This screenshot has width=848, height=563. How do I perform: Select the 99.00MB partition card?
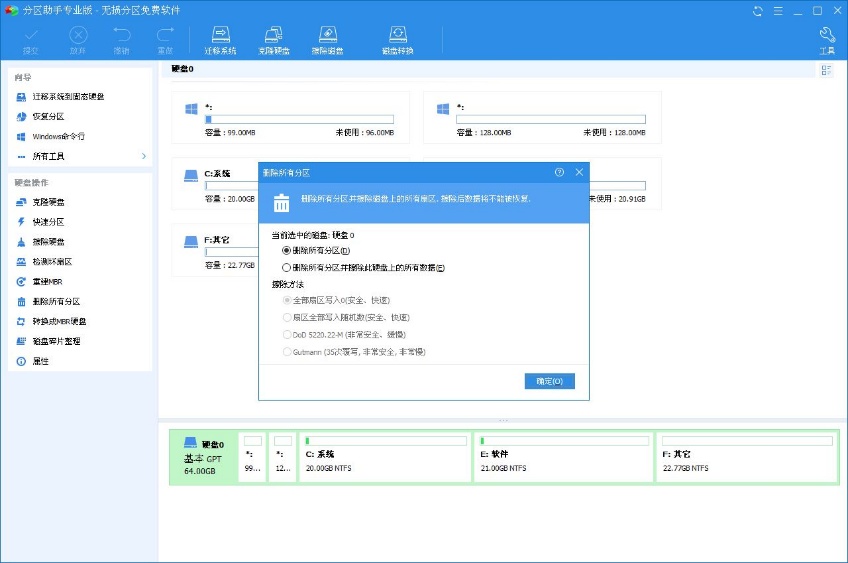coord(290,118)
